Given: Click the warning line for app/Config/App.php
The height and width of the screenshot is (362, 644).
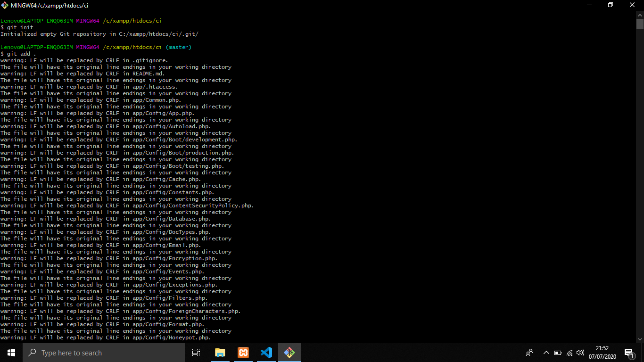Looking at the screenshot, I should pyautogui.click(x=98, y=113).
